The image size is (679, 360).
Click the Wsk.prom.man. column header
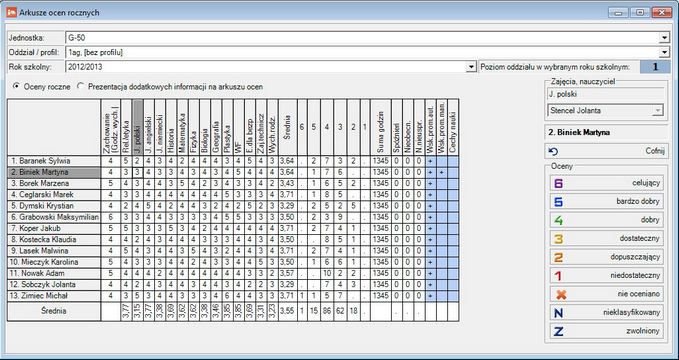coord(442,127)
